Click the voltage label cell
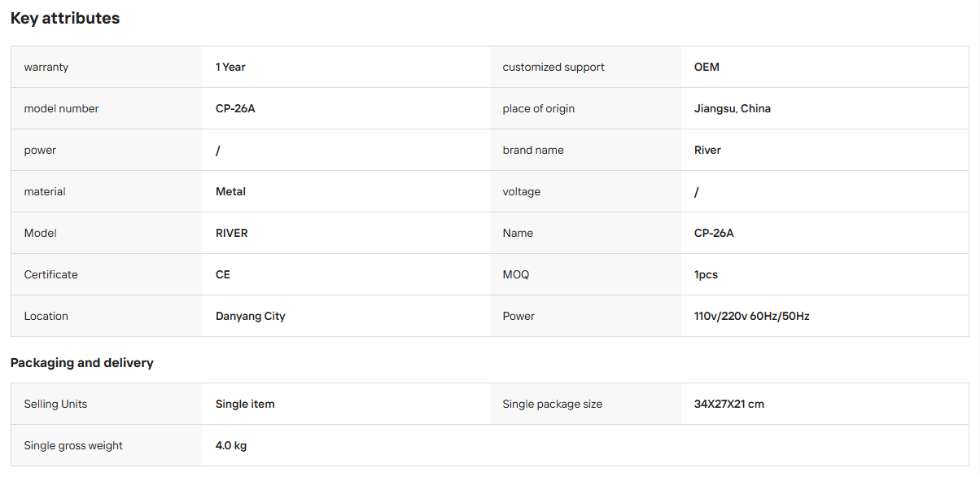The image size is (980, 477). (585, 191)
